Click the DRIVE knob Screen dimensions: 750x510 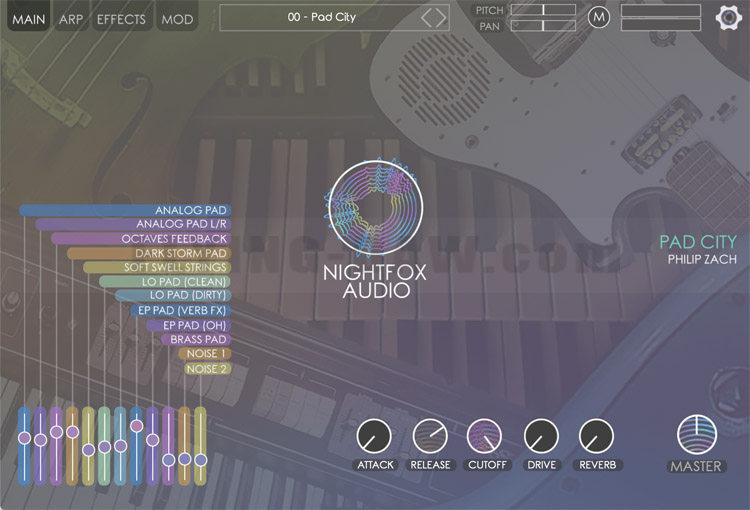click(541, 436)
